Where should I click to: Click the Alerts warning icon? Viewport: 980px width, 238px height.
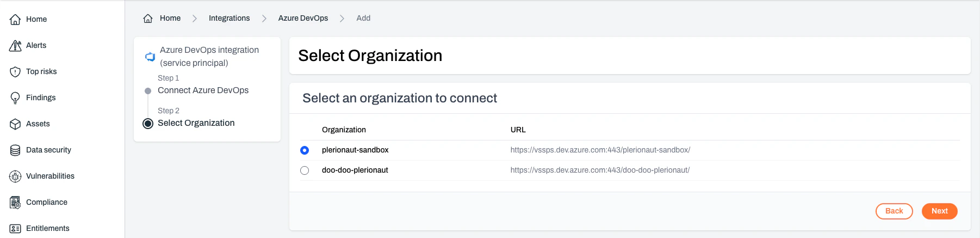tap(15, 46)
